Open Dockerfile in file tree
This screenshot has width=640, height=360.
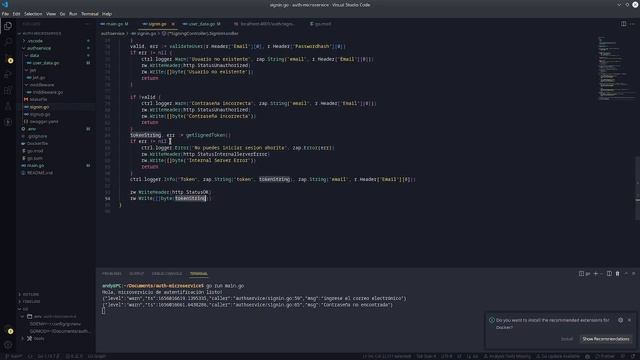[x=37, y=144]
